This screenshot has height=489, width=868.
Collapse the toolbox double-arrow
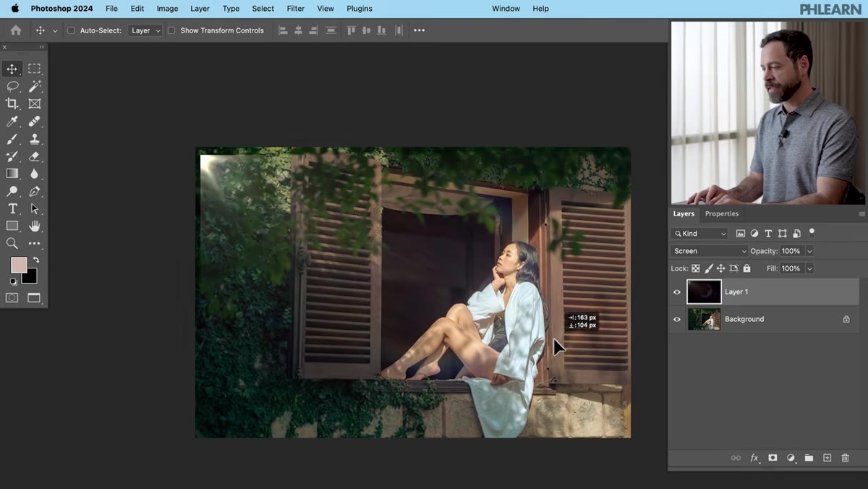click(x=41, y=47)
